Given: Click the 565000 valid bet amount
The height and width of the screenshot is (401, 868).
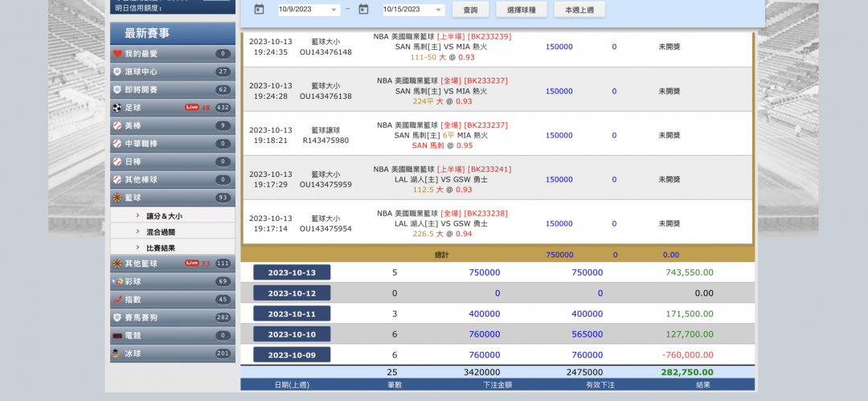Looking at the screenshot, I should [588, 334].
